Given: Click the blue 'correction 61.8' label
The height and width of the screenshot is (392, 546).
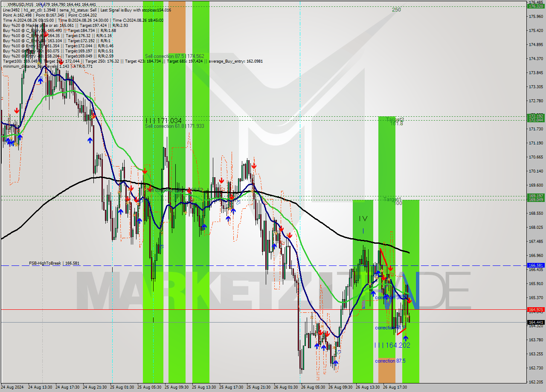Looking at the screenshot, I should [390, 328].
